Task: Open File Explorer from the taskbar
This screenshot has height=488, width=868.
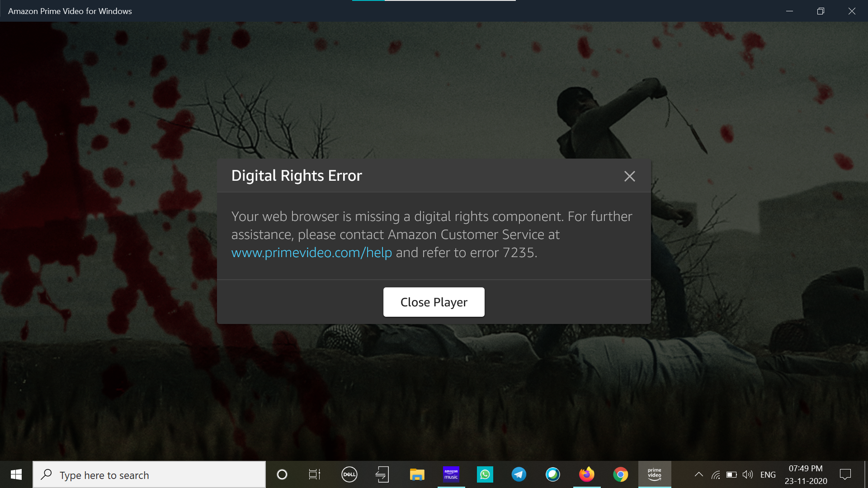Action: 417,474
